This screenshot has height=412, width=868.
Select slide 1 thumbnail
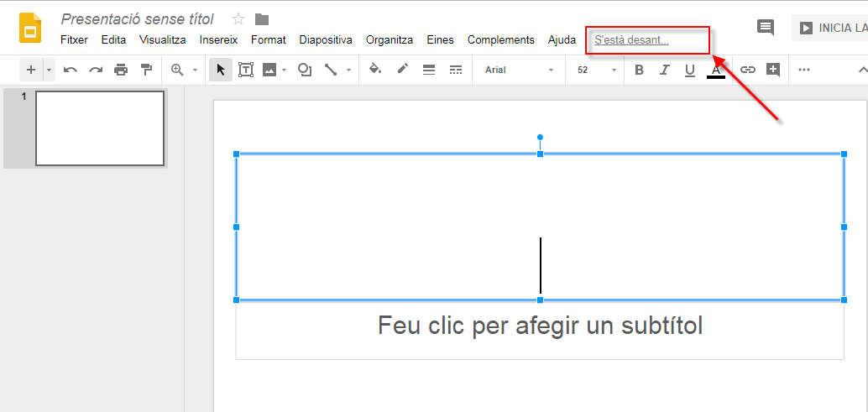(x=100, y=128)
